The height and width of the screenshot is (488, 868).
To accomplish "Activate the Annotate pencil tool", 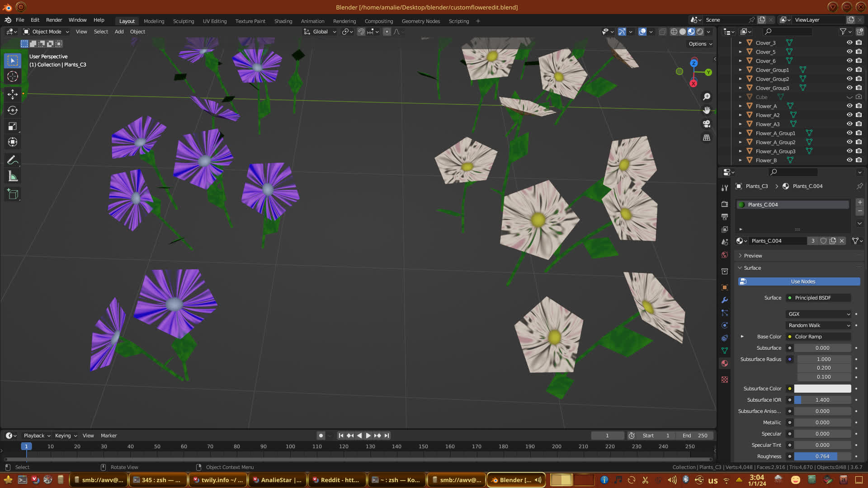I will [13, 160].
